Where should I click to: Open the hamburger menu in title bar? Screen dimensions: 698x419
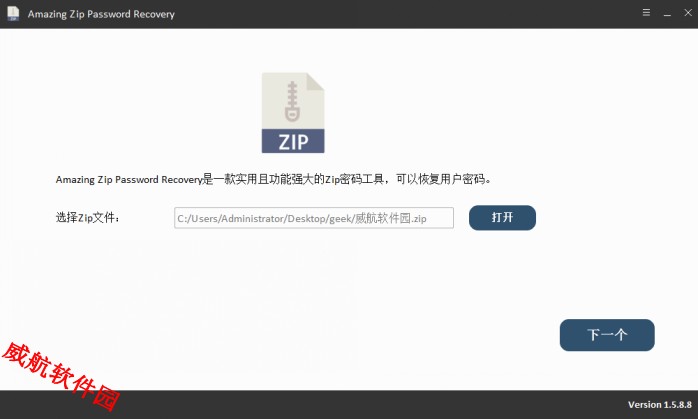point(646,13)
